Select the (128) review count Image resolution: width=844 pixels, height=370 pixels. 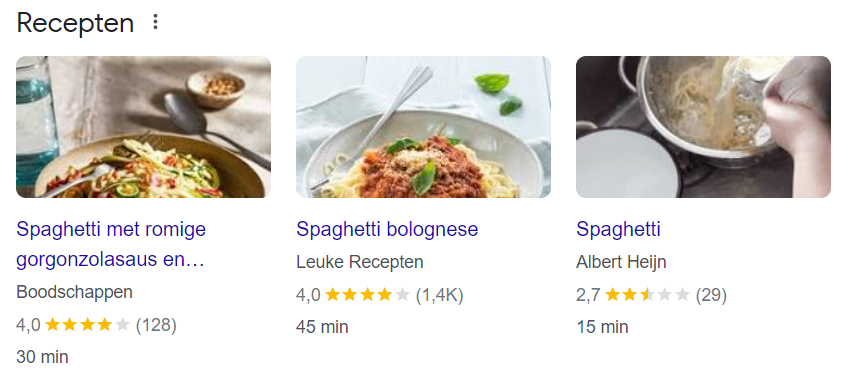coord(156,325)
